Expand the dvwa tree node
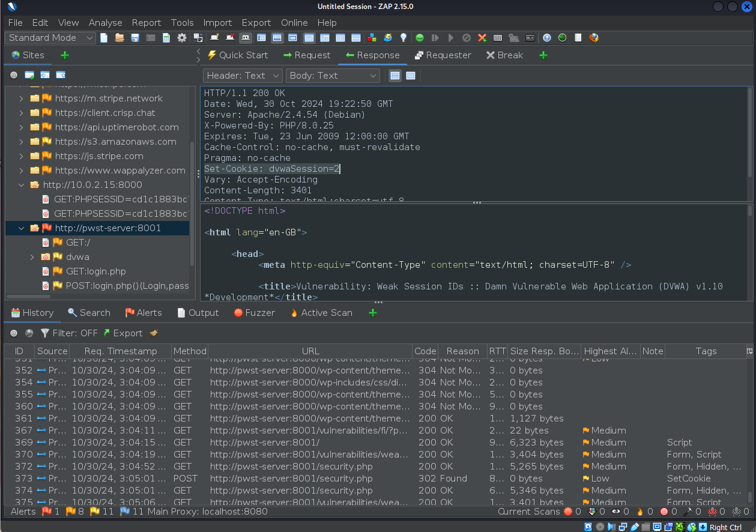Image resolution: width=756 pixels, height=532 pixels. click(32, 257)
